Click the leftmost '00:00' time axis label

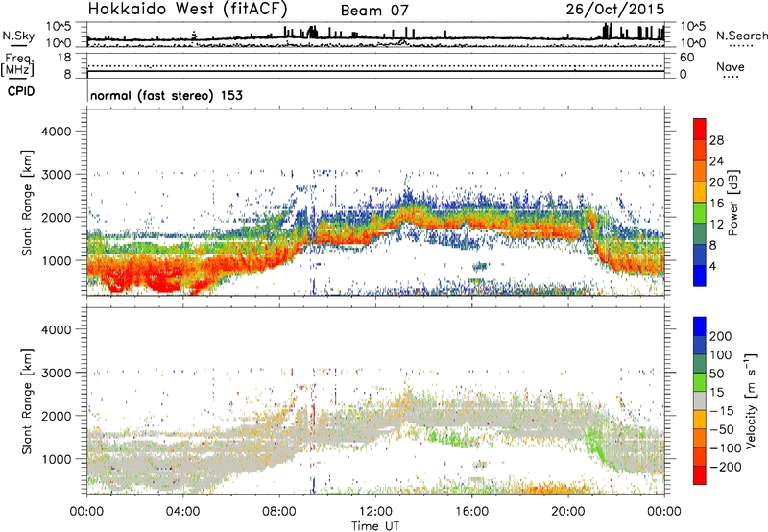86,512
